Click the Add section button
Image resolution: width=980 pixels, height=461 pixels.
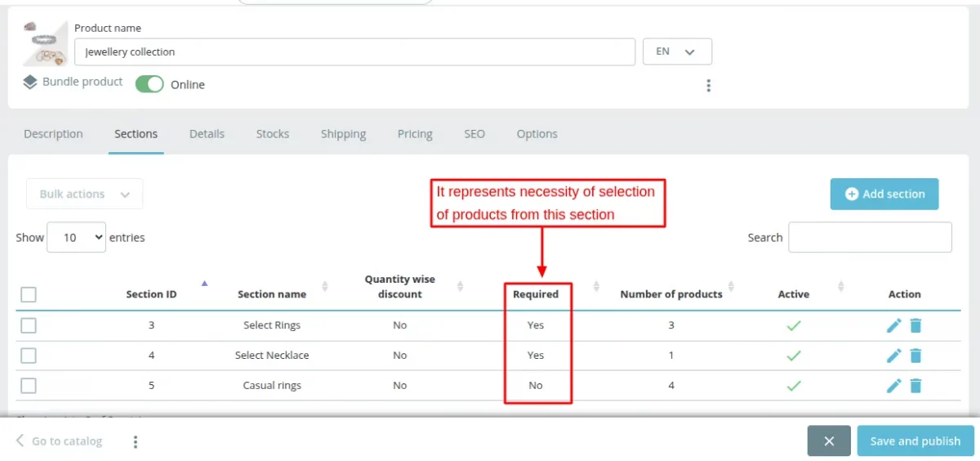(x=884, y=194)
